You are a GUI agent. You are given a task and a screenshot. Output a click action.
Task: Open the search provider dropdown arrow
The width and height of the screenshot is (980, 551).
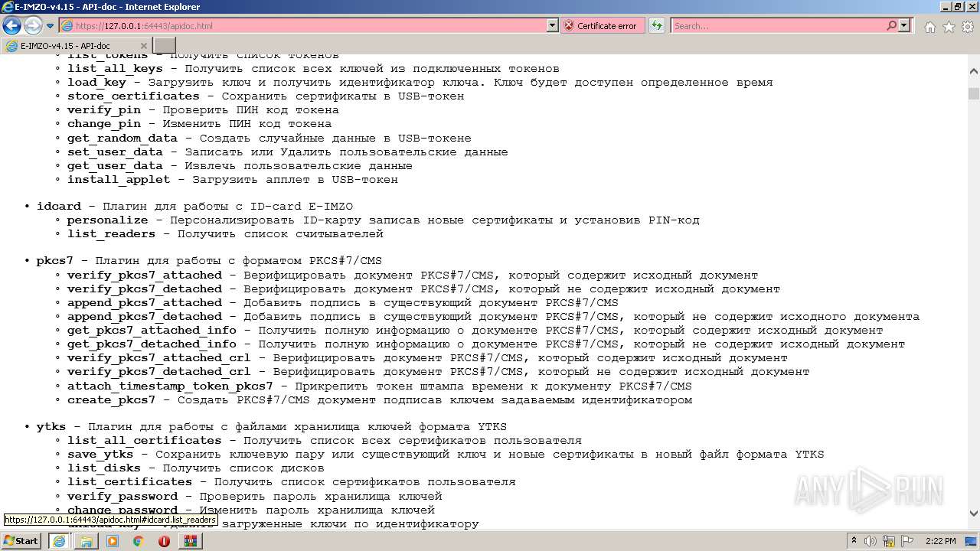click(905, 26)
